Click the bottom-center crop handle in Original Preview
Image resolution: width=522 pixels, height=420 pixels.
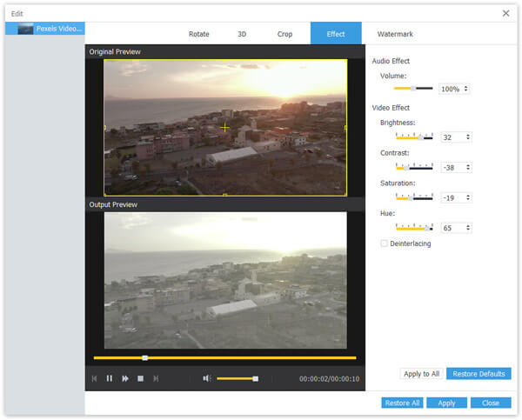(x=225, y=195)
